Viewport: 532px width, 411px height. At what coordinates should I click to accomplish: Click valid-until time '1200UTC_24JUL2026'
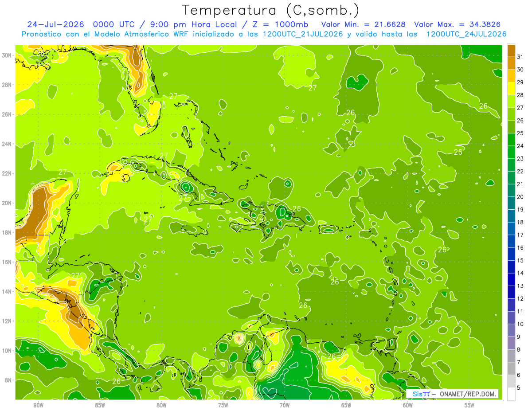point(466,34)
